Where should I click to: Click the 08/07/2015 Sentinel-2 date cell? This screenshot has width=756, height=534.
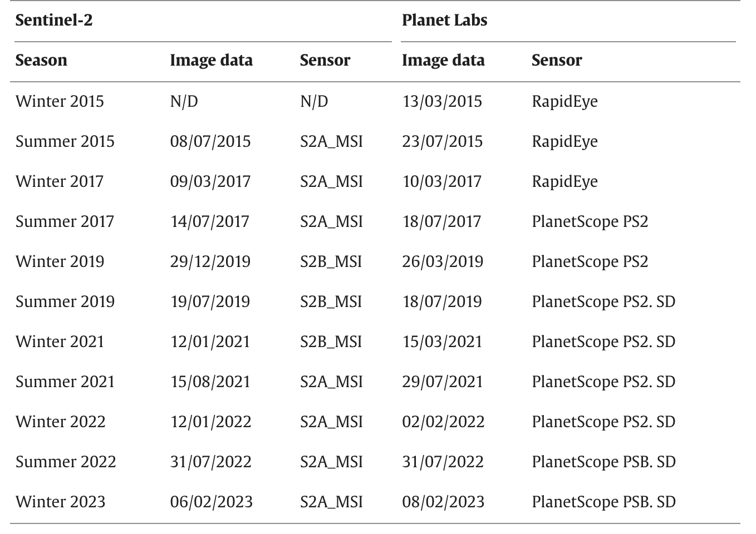[x=210, y=141]
